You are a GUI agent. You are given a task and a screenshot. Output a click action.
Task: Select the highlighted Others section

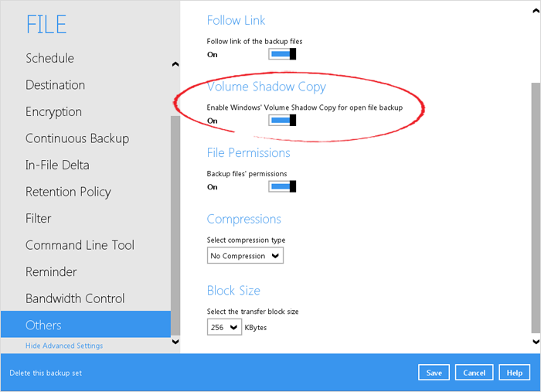point(86,325)
